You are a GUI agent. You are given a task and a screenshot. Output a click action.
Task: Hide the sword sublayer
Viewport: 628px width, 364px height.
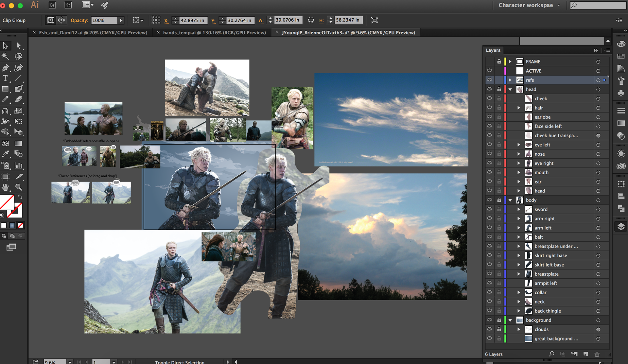point(489,209)
